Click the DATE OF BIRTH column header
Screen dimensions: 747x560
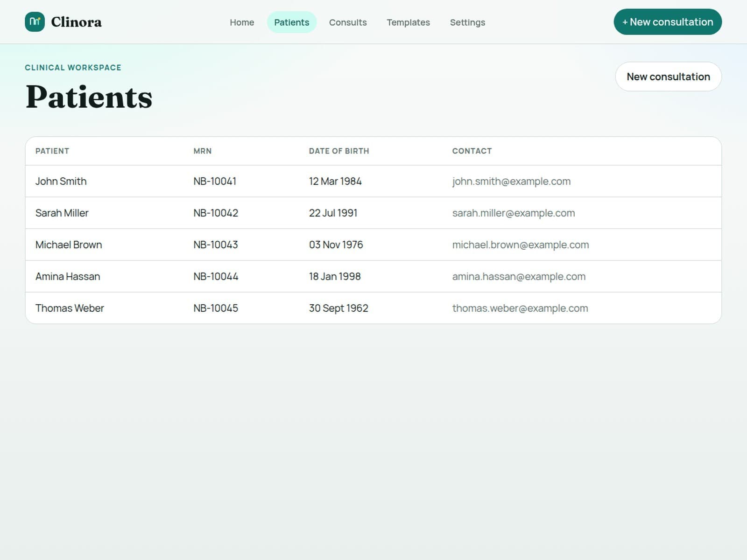pos(339,151)
